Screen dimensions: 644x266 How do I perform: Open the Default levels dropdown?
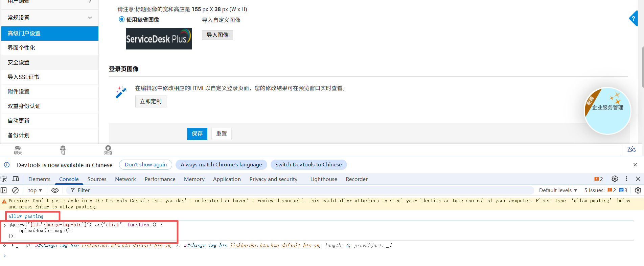558,190
